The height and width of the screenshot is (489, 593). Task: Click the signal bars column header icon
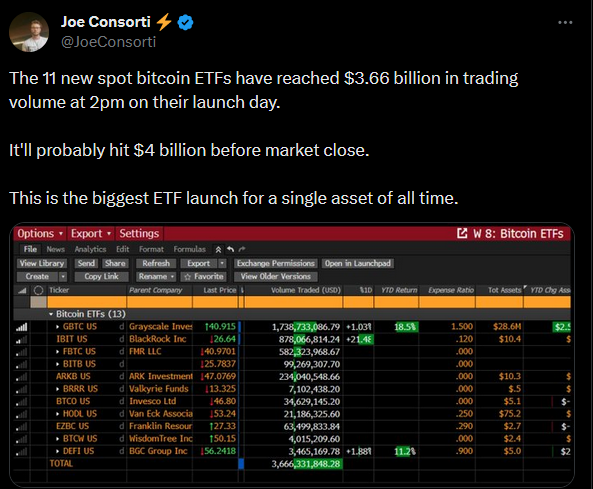[x=22, y=290]
